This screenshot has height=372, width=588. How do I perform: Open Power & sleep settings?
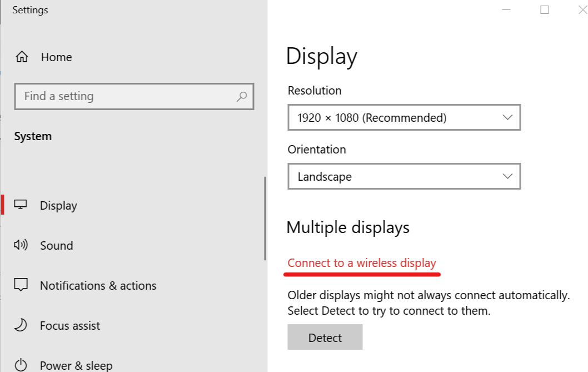point(76,366)
